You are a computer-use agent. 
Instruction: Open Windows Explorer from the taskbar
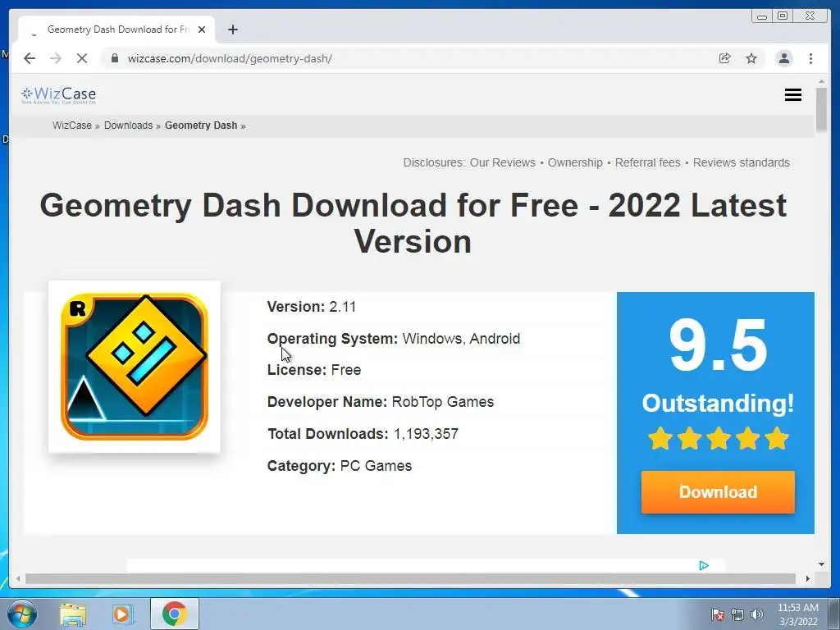pos(73,614)
